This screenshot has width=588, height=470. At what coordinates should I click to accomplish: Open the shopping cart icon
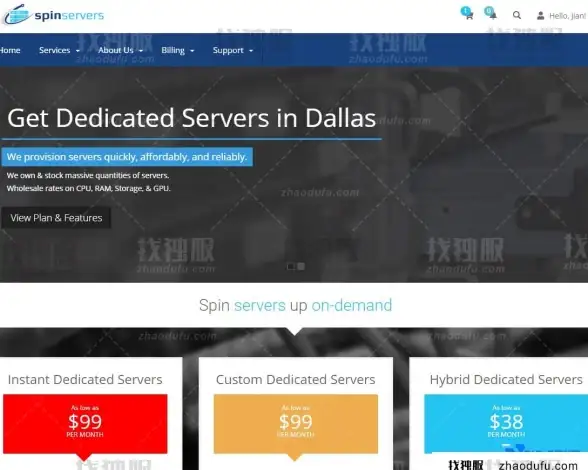[469, 15]
